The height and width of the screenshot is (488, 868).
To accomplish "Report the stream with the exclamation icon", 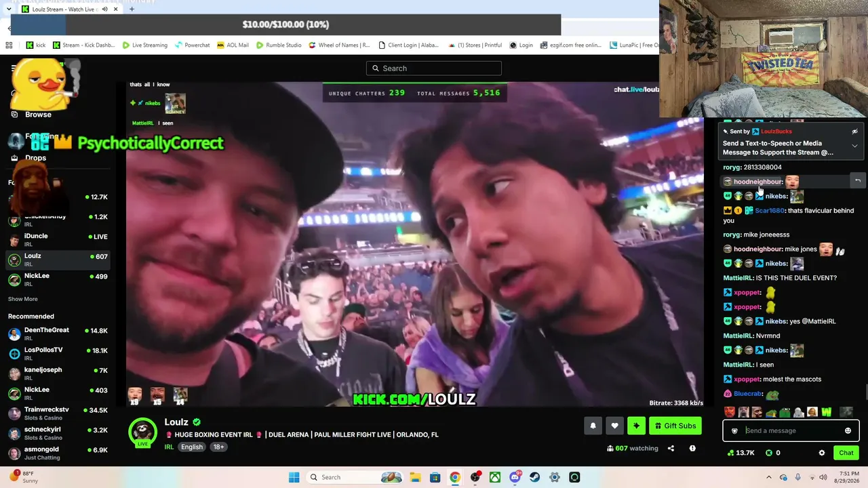I will click(692, 448).
